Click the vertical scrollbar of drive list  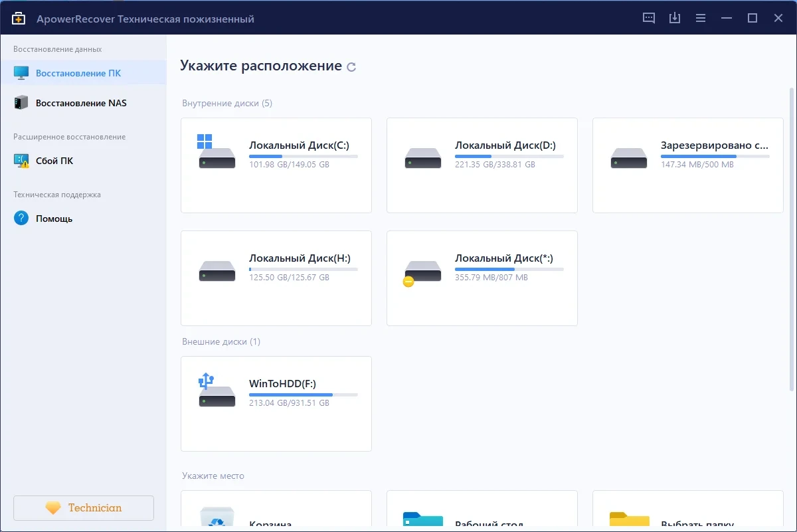pos(792,239)
